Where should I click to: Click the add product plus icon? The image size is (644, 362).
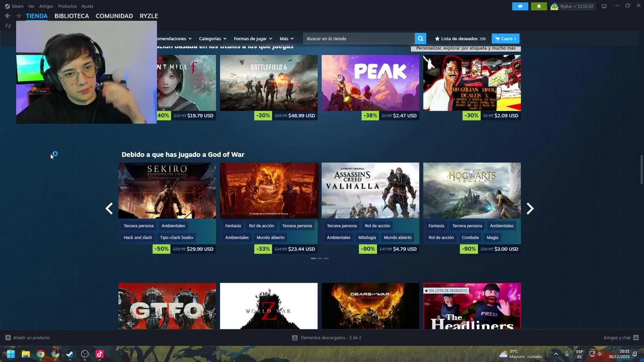[8, 338]
